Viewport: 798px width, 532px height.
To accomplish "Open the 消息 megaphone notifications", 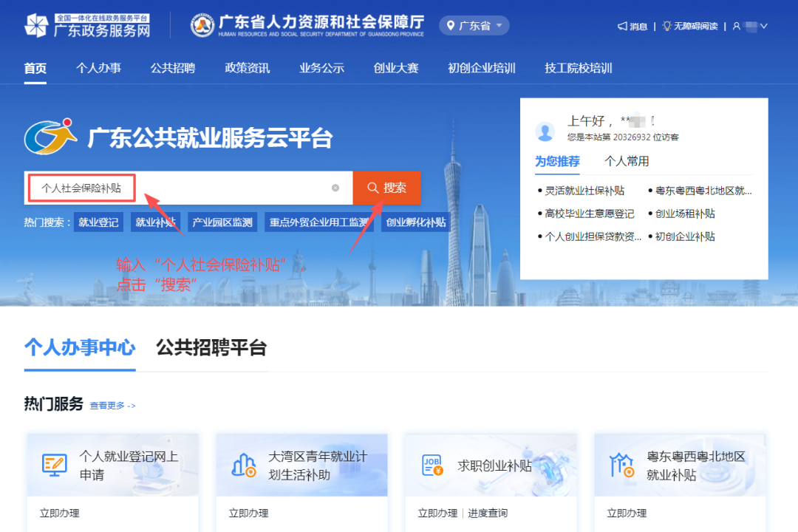I will 632,26.
